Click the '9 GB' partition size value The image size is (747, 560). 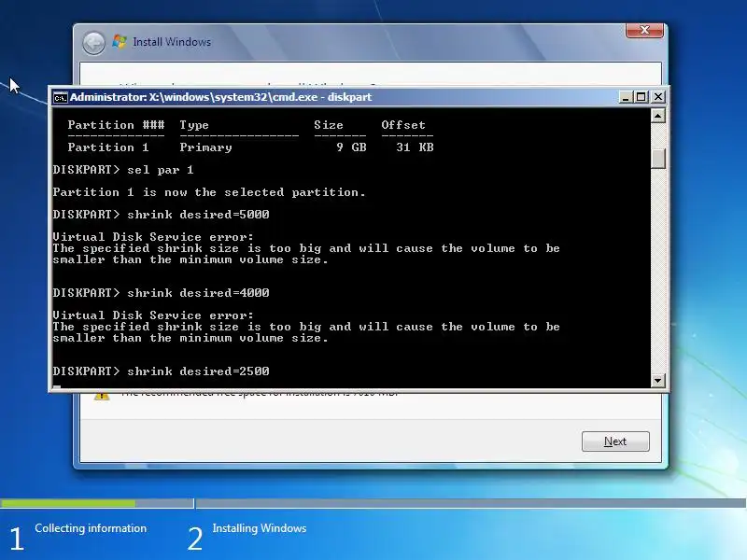352,147
